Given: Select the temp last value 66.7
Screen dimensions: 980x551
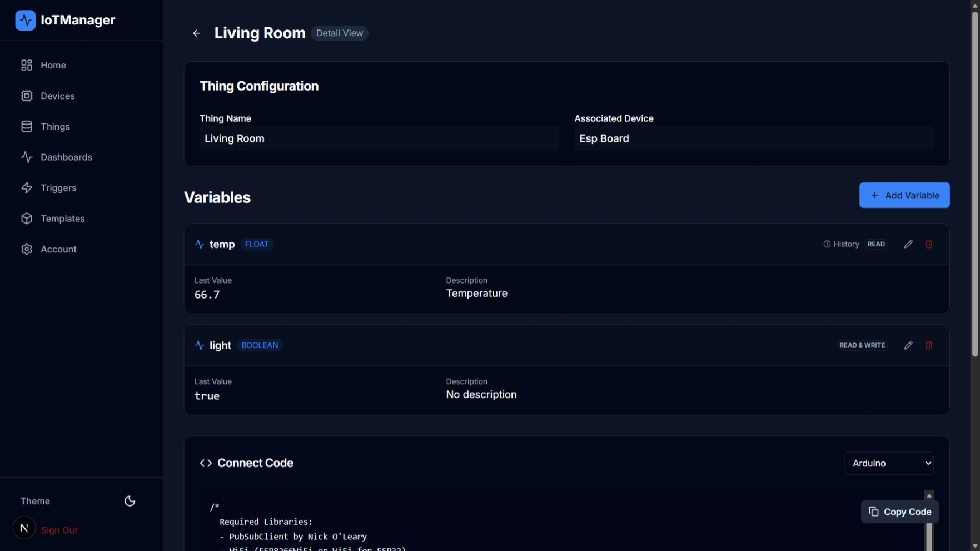Looking at the screenshot, I should click(207, 295).
